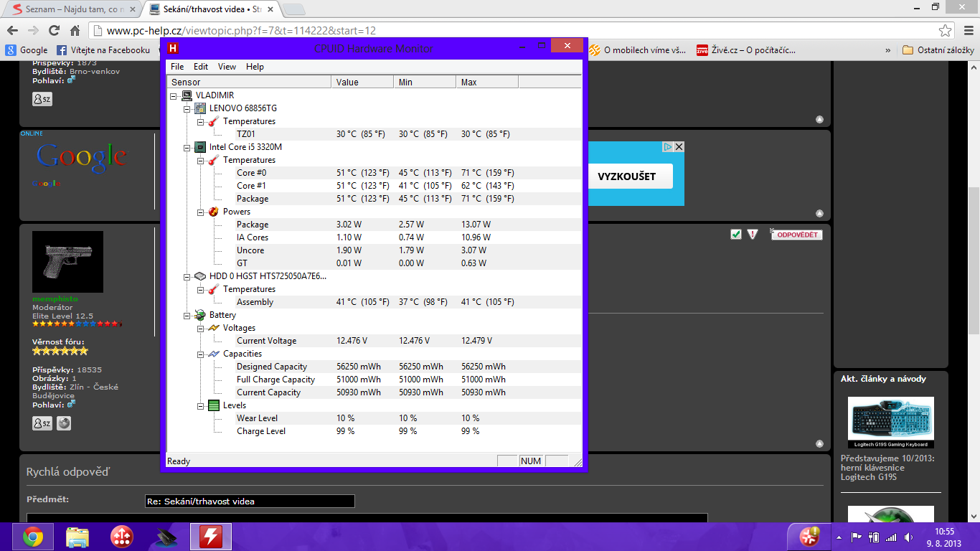980x551 pixels.
Task: Click the Value column header
Action: coord(364,83)
